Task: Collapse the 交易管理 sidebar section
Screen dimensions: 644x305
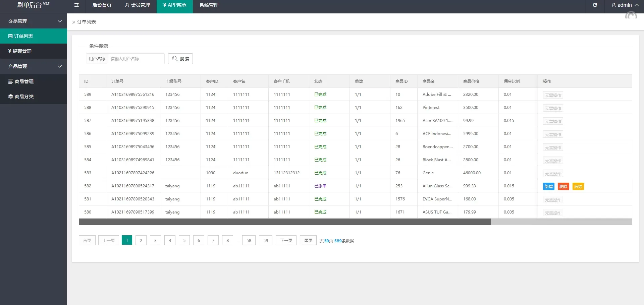Action: 34,21
